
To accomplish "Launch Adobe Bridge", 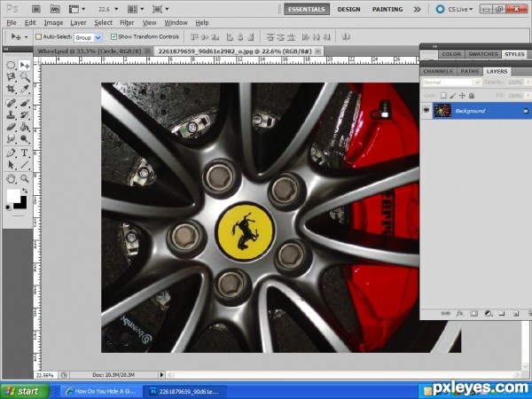I will (x=36, y=9).
